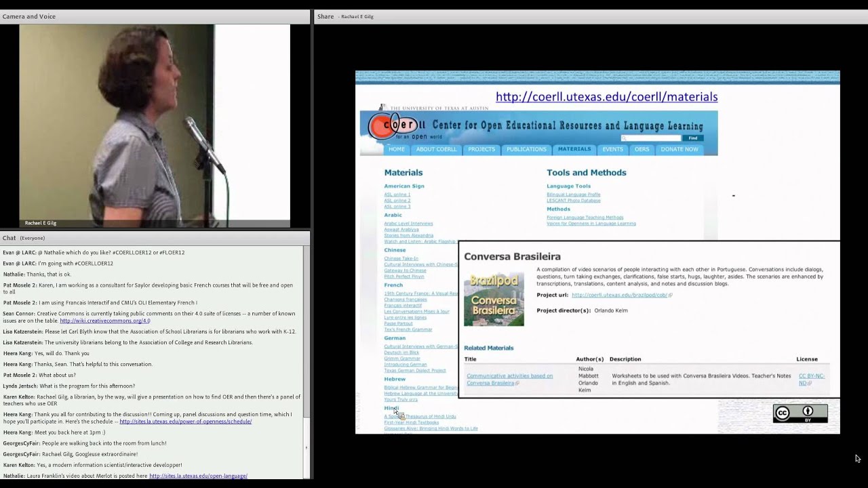Viewport: 868px width, 488px height.
Task: Click the DONATE NOW tab
Action: tap(679, 149)
